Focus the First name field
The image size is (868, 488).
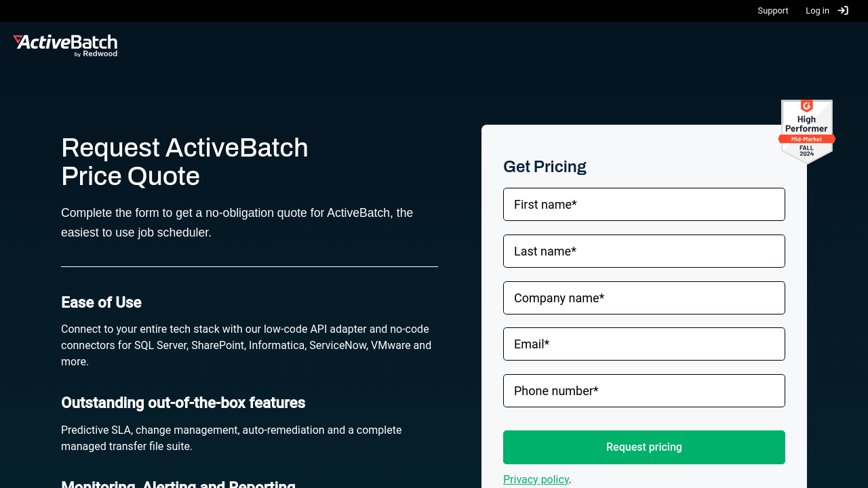pos(644,205)
